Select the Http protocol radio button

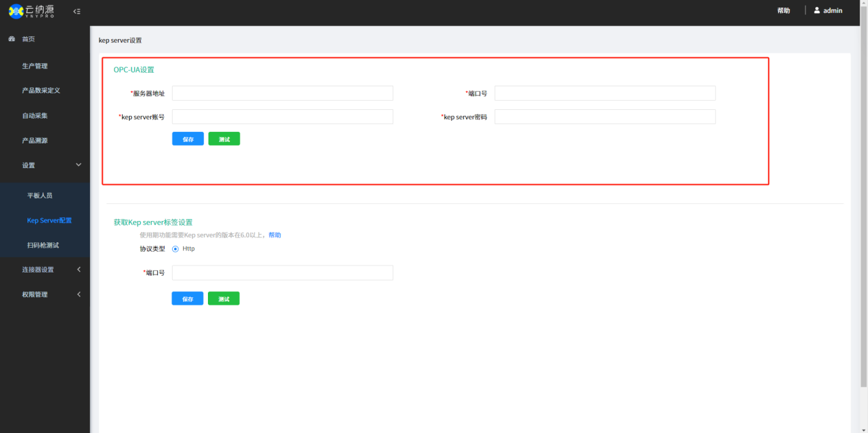tap(176, 249)
